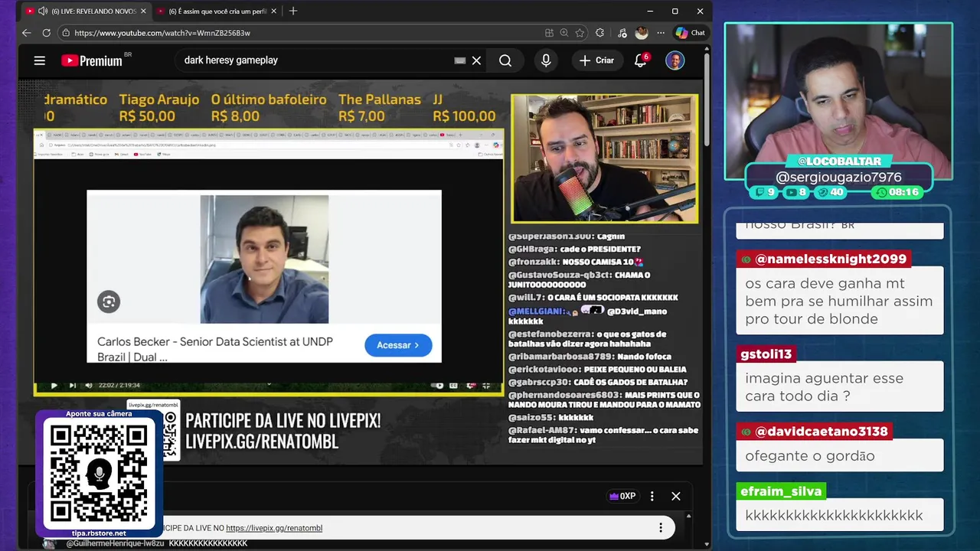Run the YouTube search with magnifier button
The height and width of the screenshot is (551, 980).
coord(505,60)
